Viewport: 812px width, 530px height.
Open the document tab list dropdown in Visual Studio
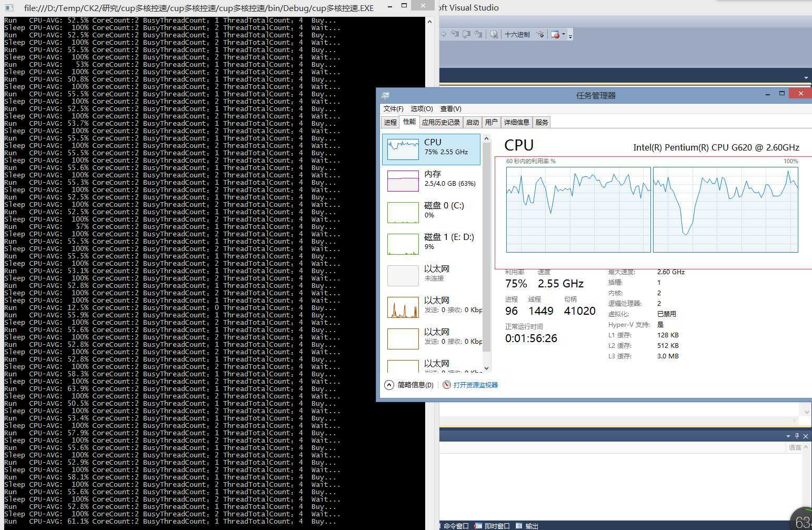point(806,78)
